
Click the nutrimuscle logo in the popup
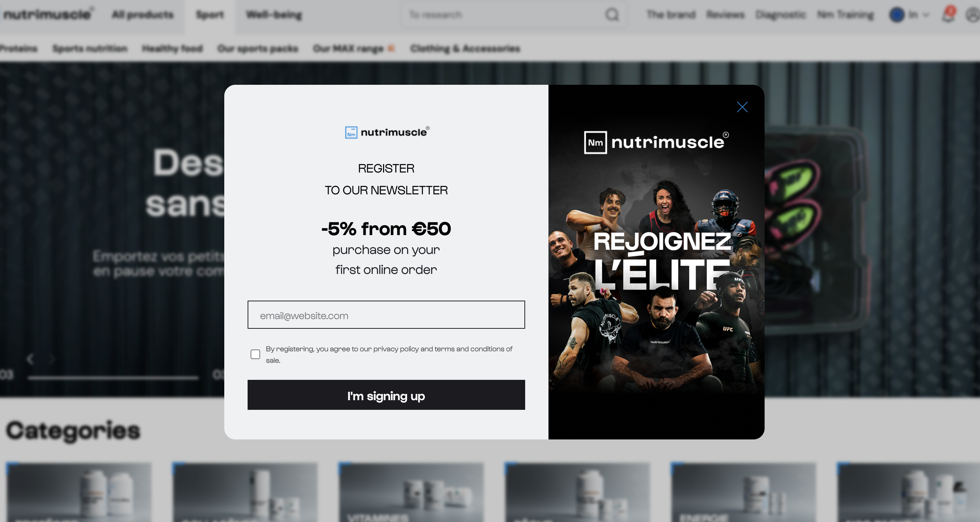pos(387,132)
